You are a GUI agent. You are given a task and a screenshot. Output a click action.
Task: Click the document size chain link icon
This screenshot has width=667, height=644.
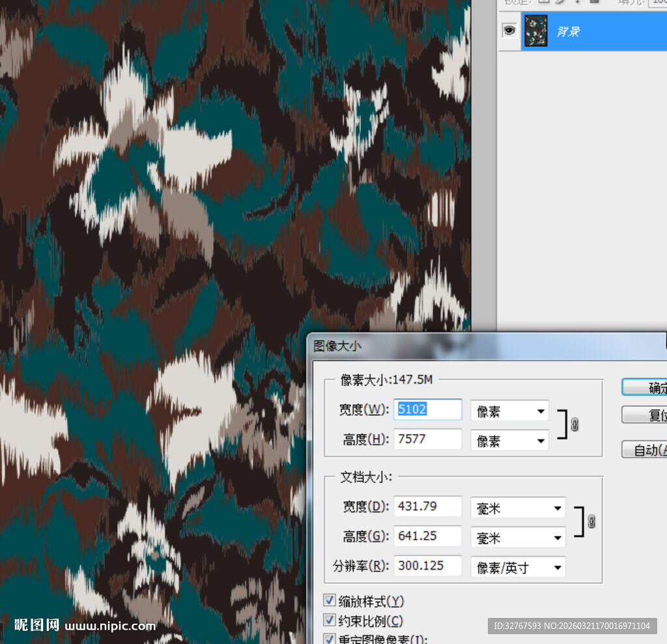pos(591,521)
